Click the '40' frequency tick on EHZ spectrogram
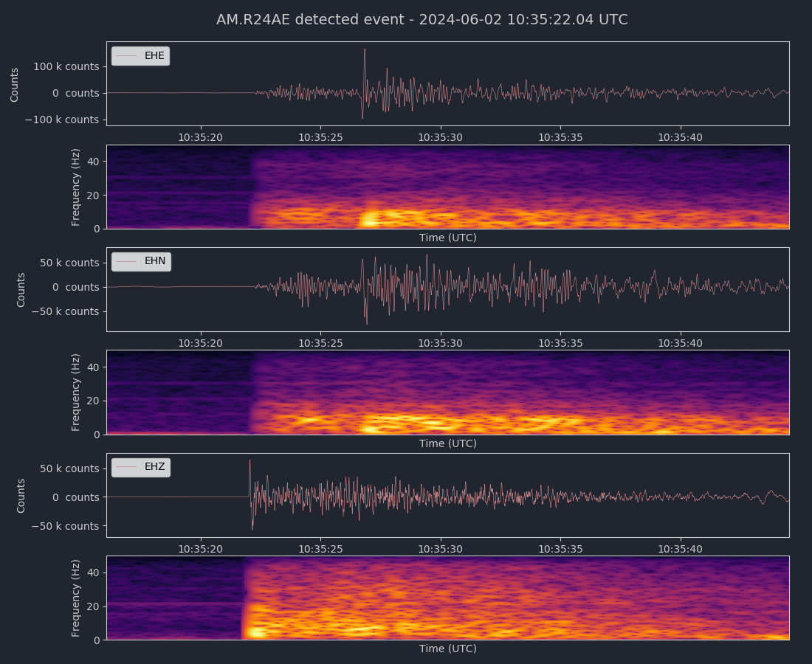Viewport: 812px width, 664px height. tap(93, 573)
